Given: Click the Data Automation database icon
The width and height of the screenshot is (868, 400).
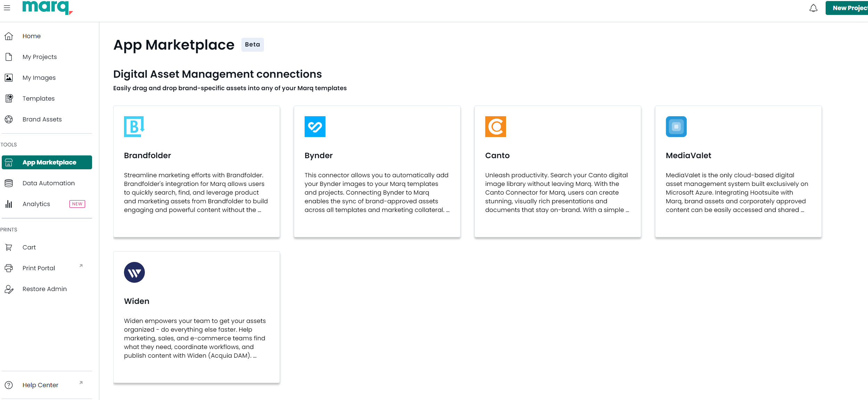Looking at the screenshot, I should [x=9, y=183].
